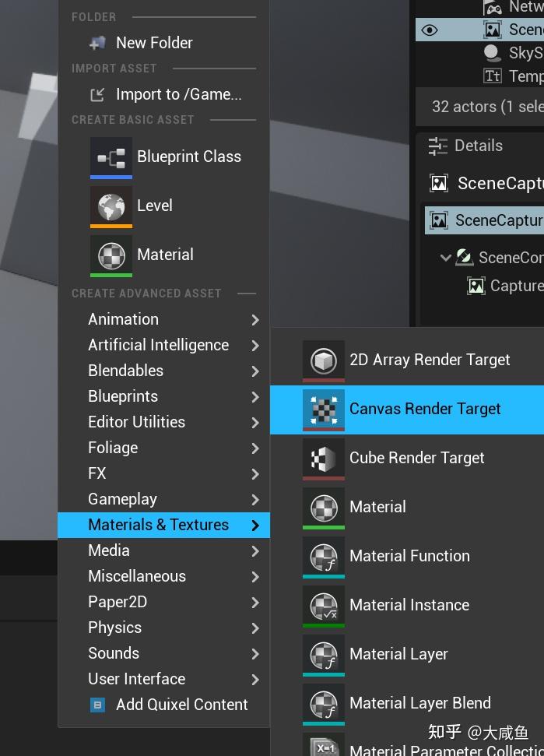Select the Physics menu entry
The width and height of the screenshot is (544, 756).
coord(115,628)
